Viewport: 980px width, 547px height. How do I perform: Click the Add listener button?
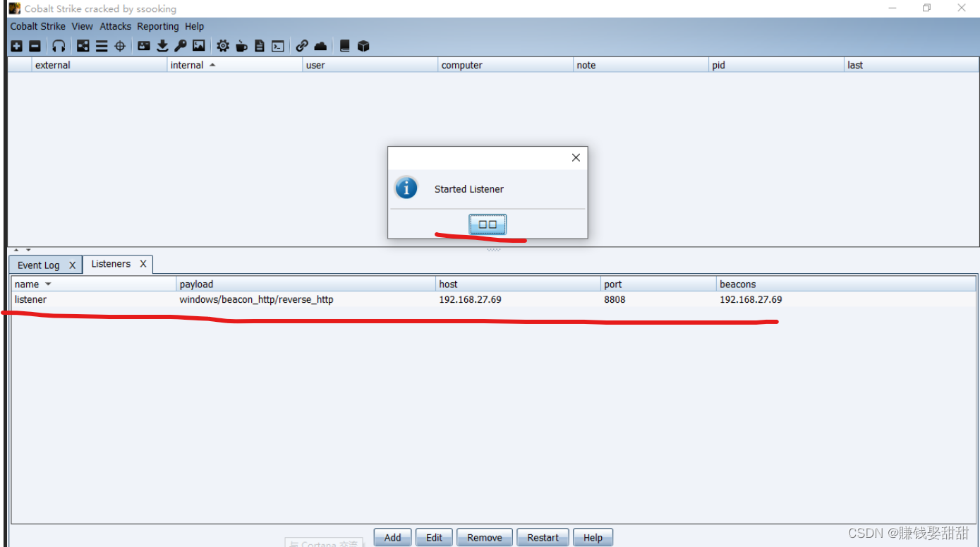393,537
